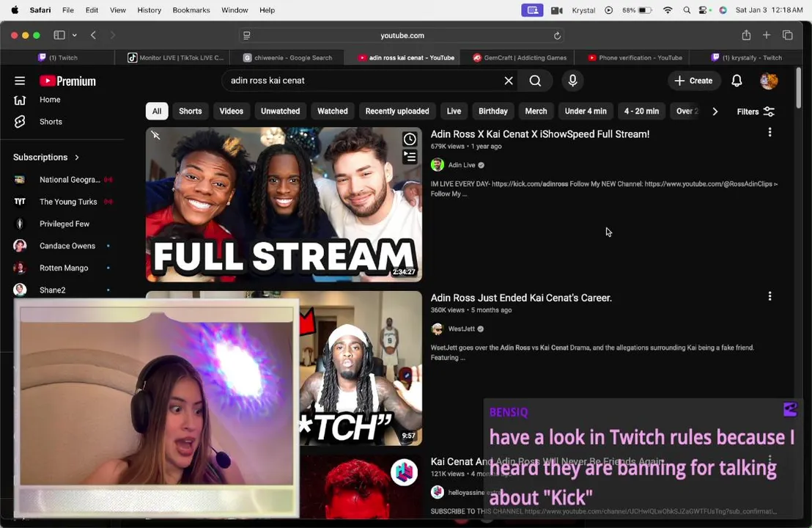Select the Birthday filter chip
This screenshot has height=528, width=812.
point(493,111)
